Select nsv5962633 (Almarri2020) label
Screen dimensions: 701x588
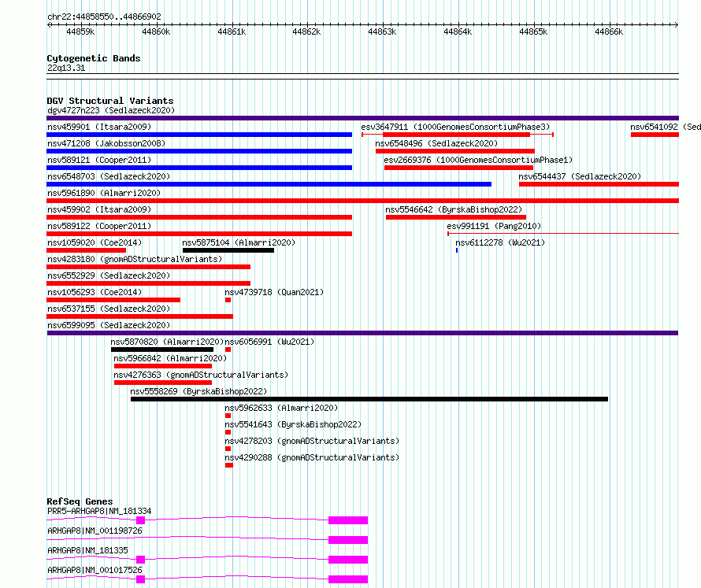pos(281,408)
